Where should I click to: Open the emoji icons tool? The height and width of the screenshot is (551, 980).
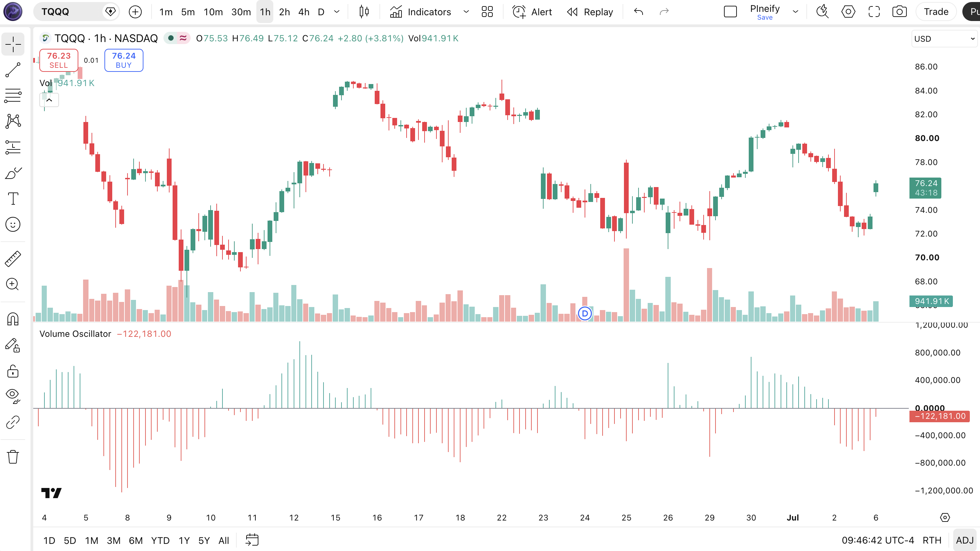(x=13, y=224)
